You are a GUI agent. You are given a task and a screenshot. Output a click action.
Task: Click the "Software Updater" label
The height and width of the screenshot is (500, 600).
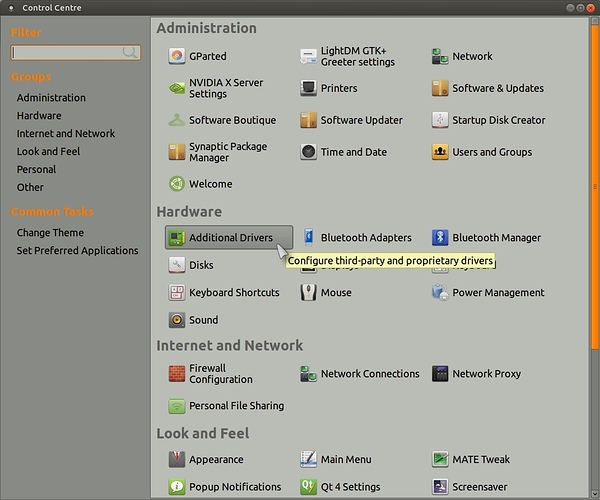[362, 120]
